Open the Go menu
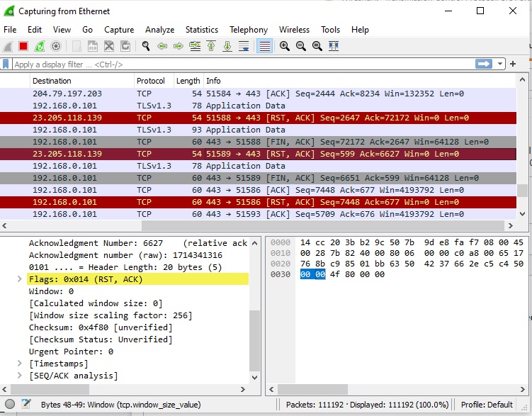The image size is (532, 416). [x=87, y=30]
